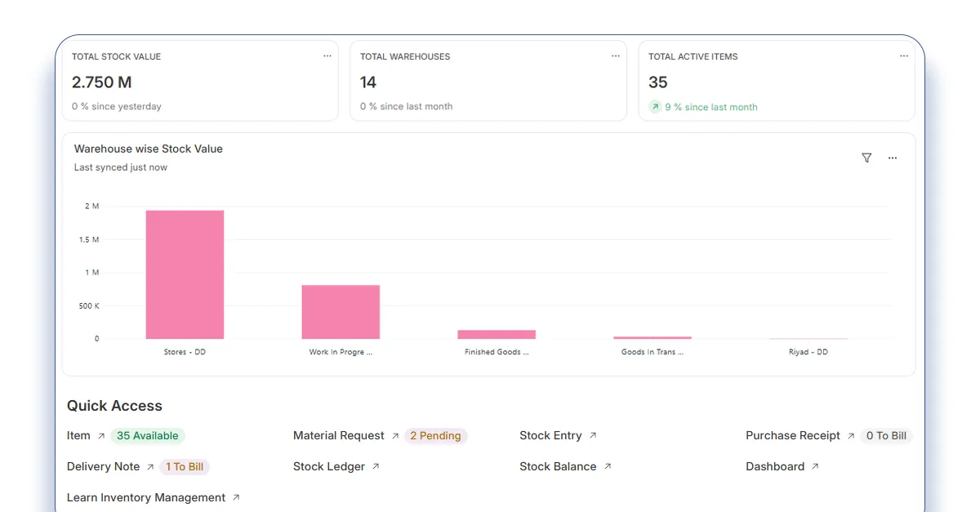Open Learn Inventory Management link

click(146, 498)
